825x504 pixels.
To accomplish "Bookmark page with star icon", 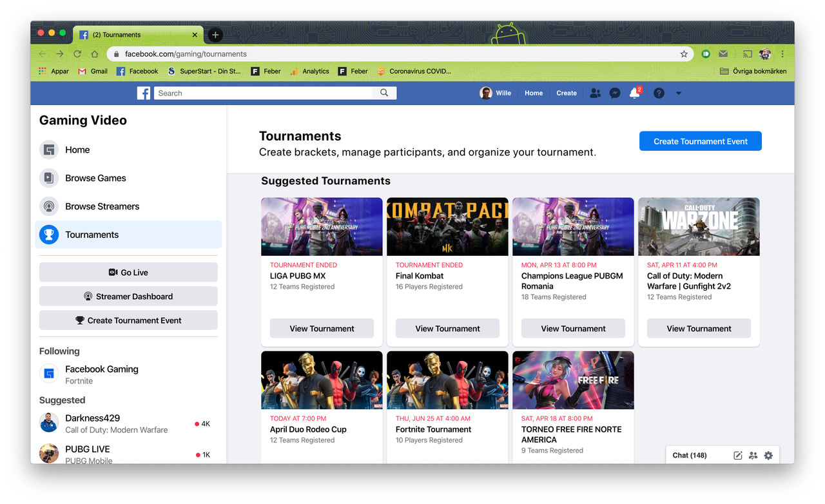I will tap(684, 54).
